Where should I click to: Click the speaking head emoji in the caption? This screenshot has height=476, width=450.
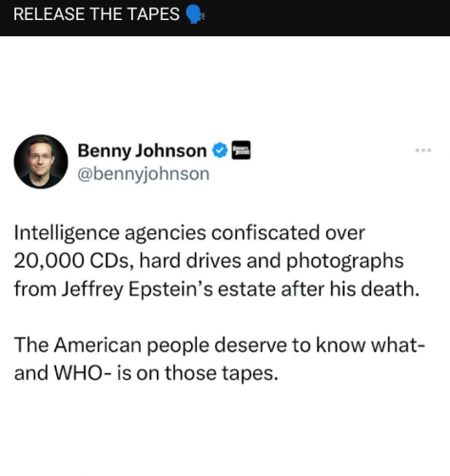tap(195, 14)
